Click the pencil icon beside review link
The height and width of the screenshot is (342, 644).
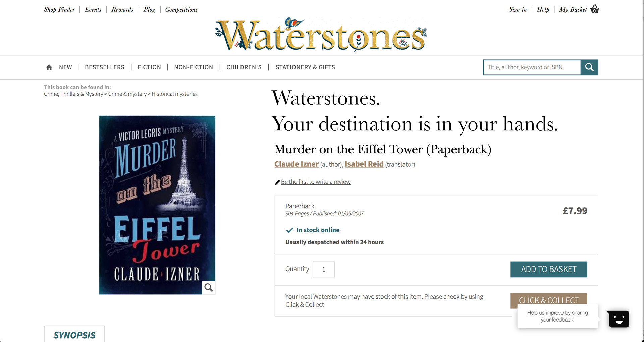pyautogui.click(x=277, y=182)
